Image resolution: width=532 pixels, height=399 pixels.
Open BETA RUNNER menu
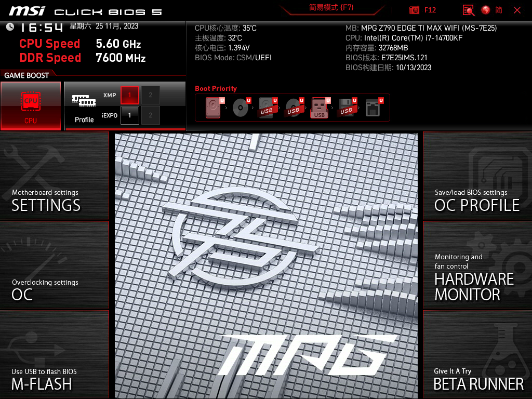pyautogui.click(x=478, y=354)
